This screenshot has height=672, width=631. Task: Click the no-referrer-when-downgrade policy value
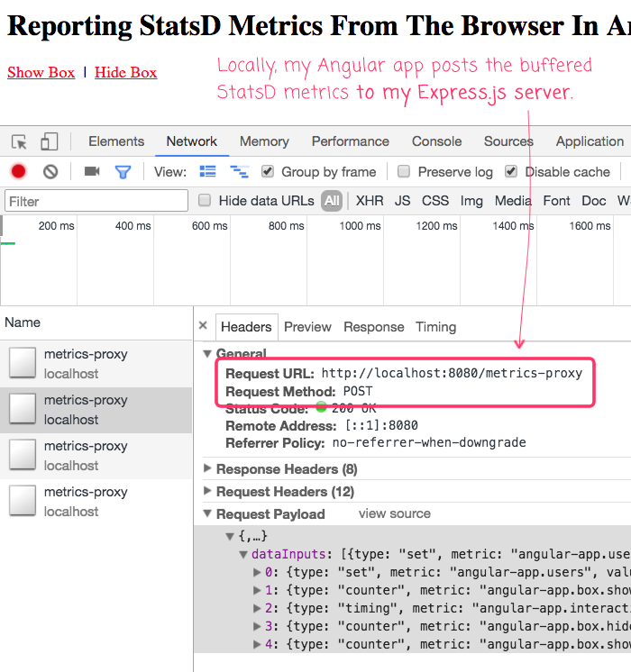[429, 442]
